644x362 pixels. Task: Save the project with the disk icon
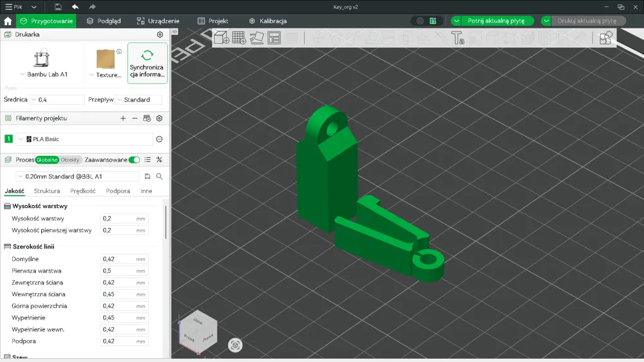point(58,7)
